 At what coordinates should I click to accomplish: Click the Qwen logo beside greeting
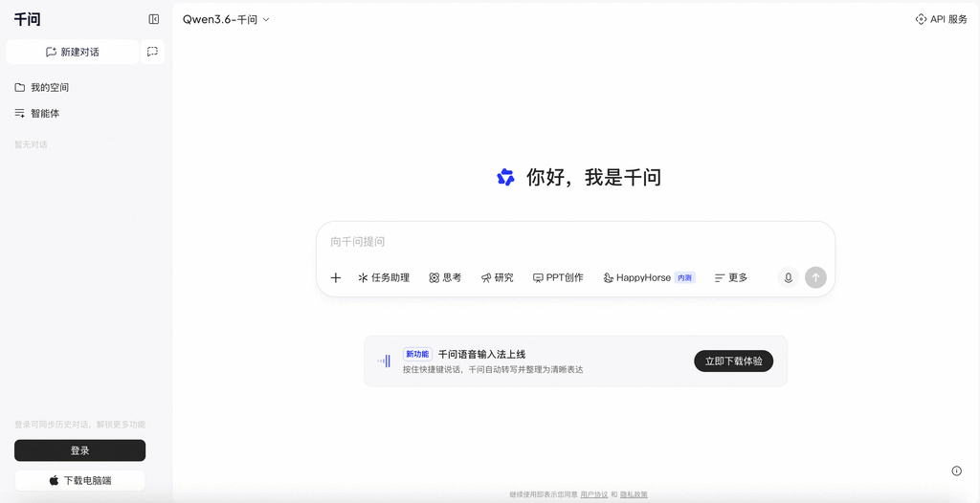click(505, 178)
